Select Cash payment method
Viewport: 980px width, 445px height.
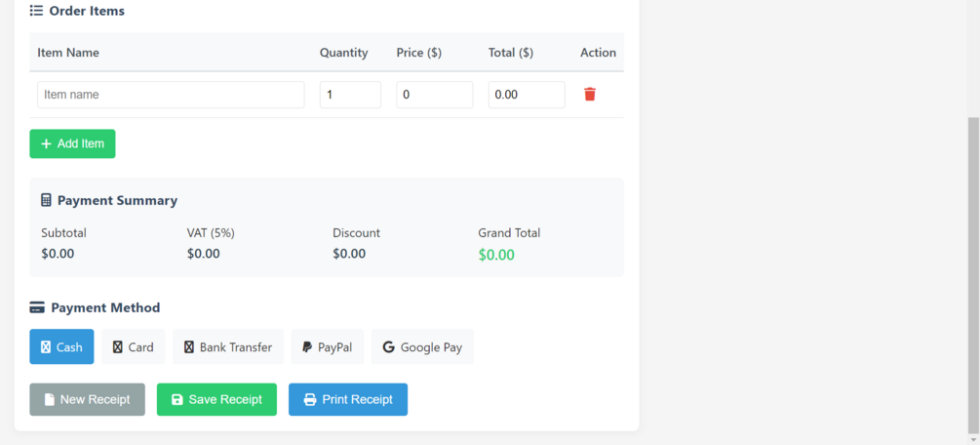61,347
